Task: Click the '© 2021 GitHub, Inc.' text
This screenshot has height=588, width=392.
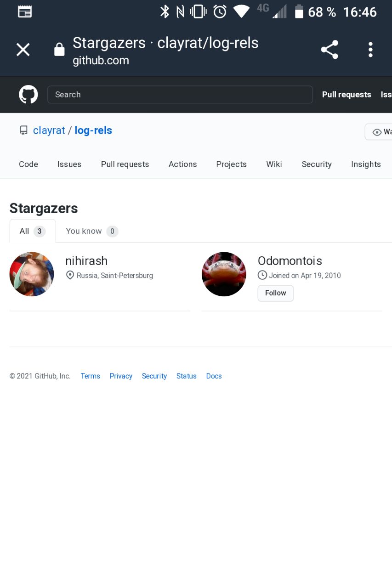Action: 40,376
